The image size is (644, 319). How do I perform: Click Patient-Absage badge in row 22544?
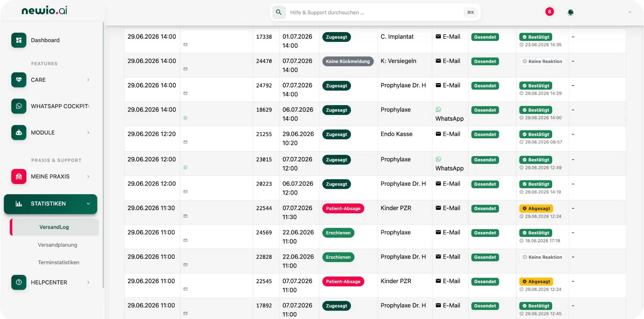[343, 209]
